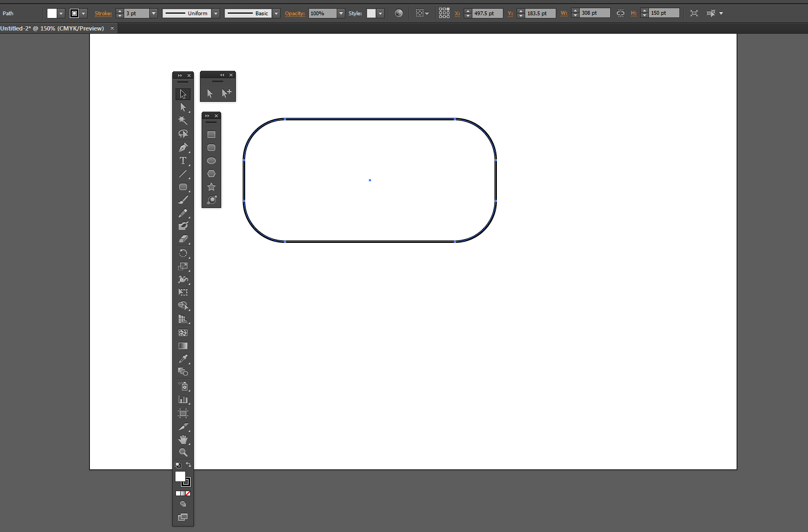Select the Type tool

[x=183, y=161]
